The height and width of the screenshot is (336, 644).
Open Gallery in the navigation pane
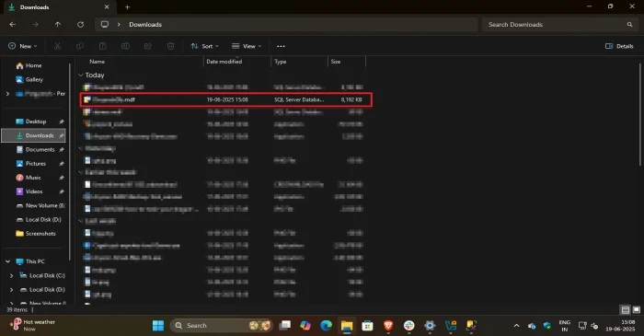tap(29, 80)
